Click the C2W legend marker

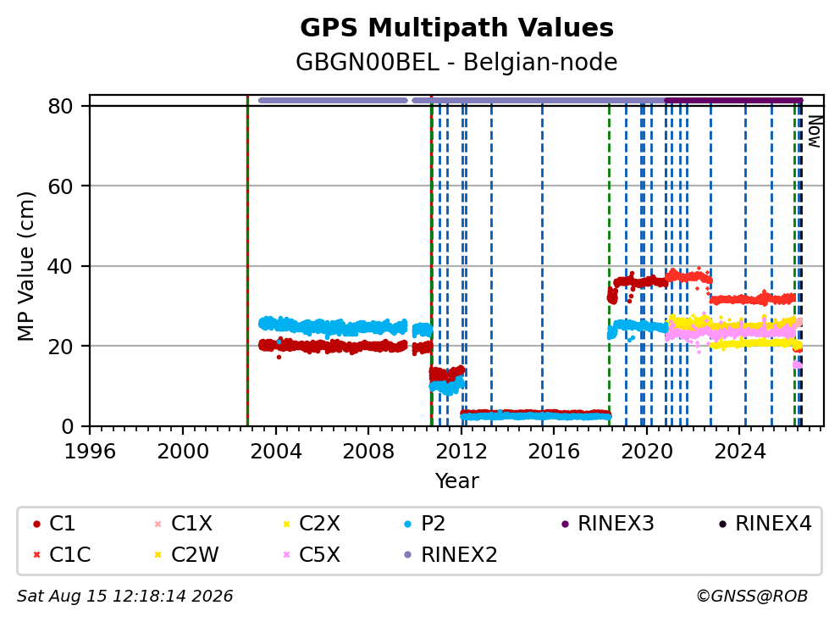[158, 555]
